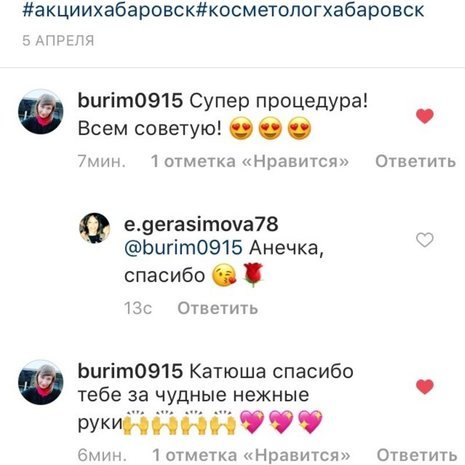465x465 pixels.
Task: Open burim0915 username in the first comment
Action: tap(130, 101)
